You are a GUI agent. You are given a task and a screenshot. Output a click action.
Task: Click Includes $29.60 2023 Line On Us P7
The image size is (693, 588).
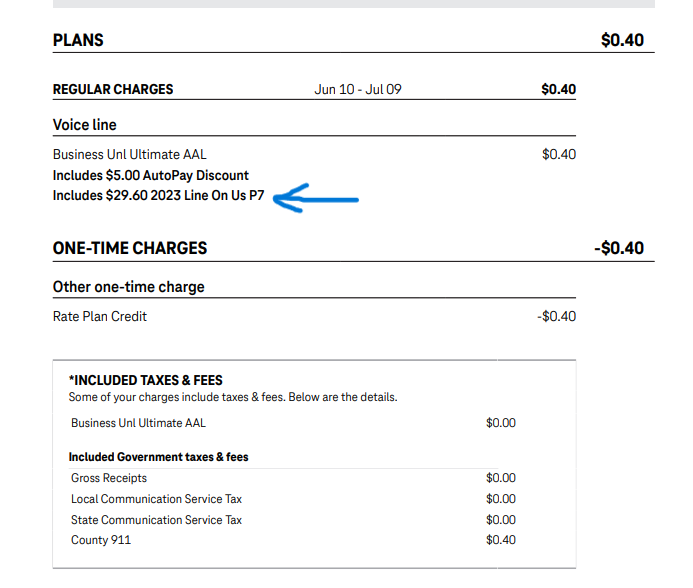[159, 195]
